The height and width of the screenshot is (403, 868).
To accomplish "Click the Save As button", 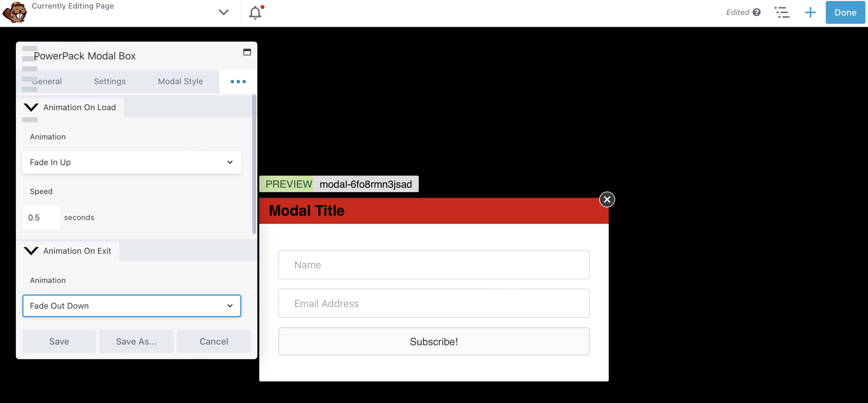I will pyautogui.click(x=137, y=341).
